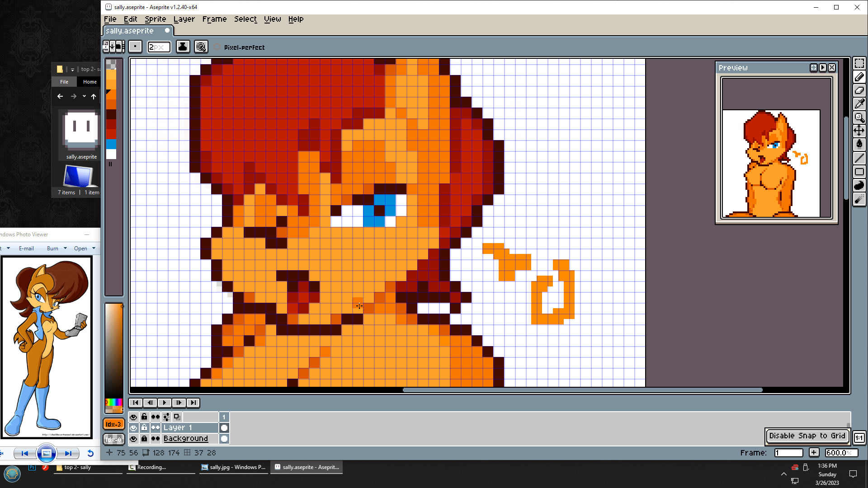Open the brush type selector
The height and width of the screenshot is (488, 868).
pos(135,47)
